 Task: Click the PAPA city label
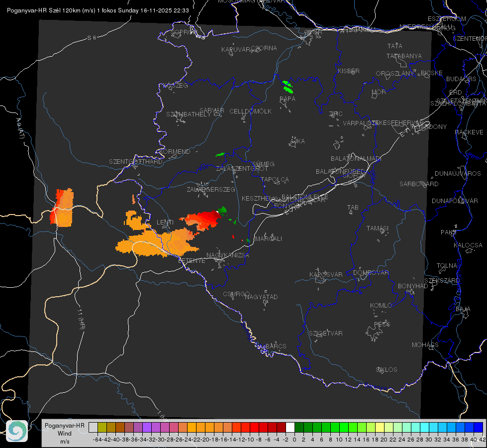[288, 99]
